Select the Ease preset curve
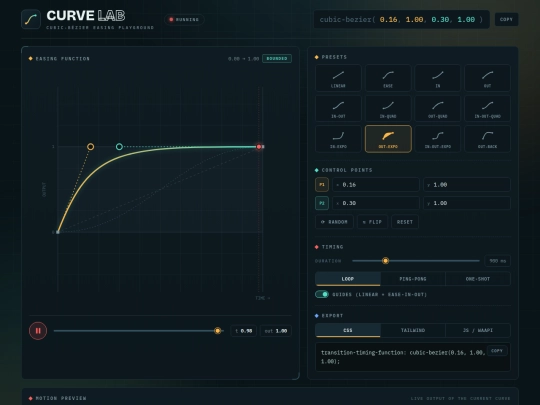The height and width of the screenshot is (405, 540). pyautogui.click(x=388, y=78)
